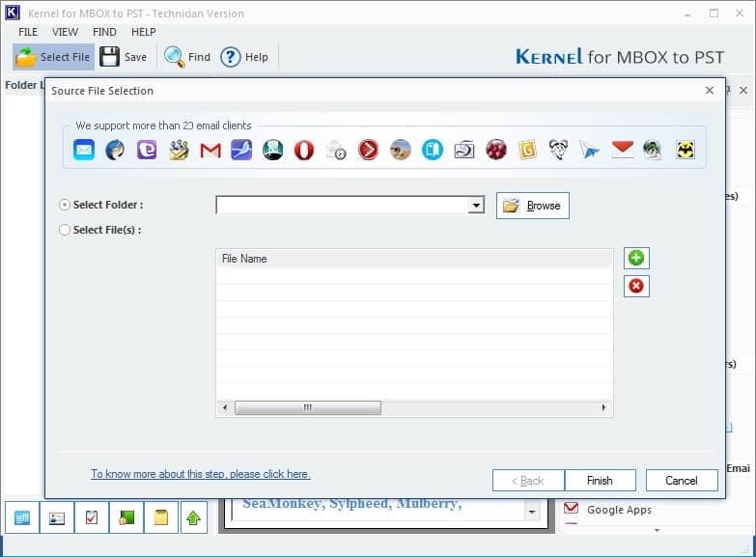
Task: Click the desert landscape round icon
Action: (x=400, y=150)
